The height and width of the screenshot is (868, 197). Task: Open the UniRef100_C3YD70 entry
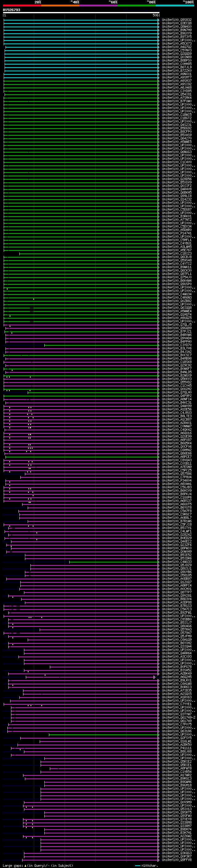coord(177,345)
